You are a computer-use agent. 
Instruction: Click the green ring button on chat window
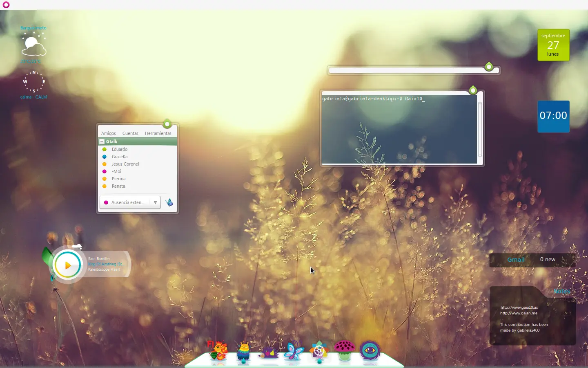click(x=167, y=123)
